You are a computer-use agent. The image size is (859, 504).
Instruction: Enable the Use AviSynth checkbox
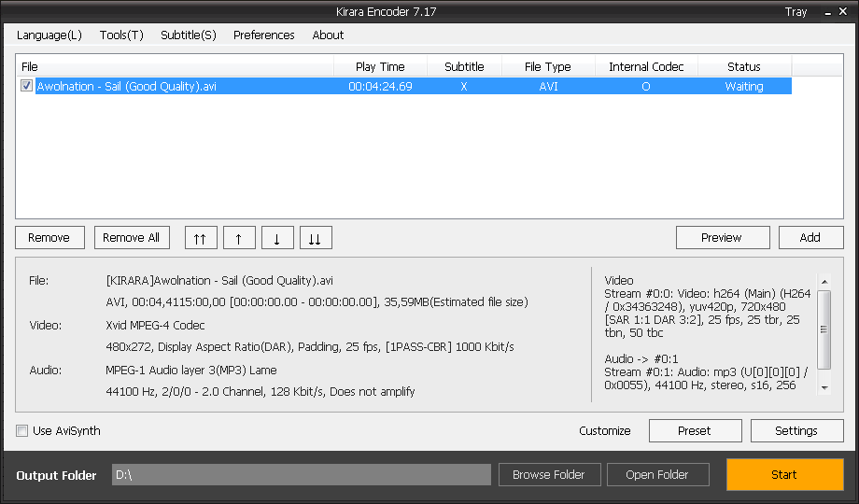21,430
